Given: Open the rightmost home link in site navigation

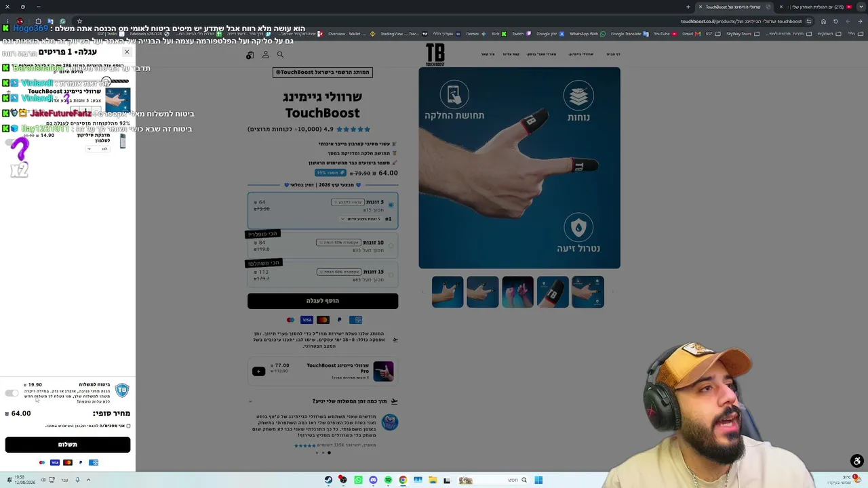Looking at the screenshot, I should click(x=613, y=54).
